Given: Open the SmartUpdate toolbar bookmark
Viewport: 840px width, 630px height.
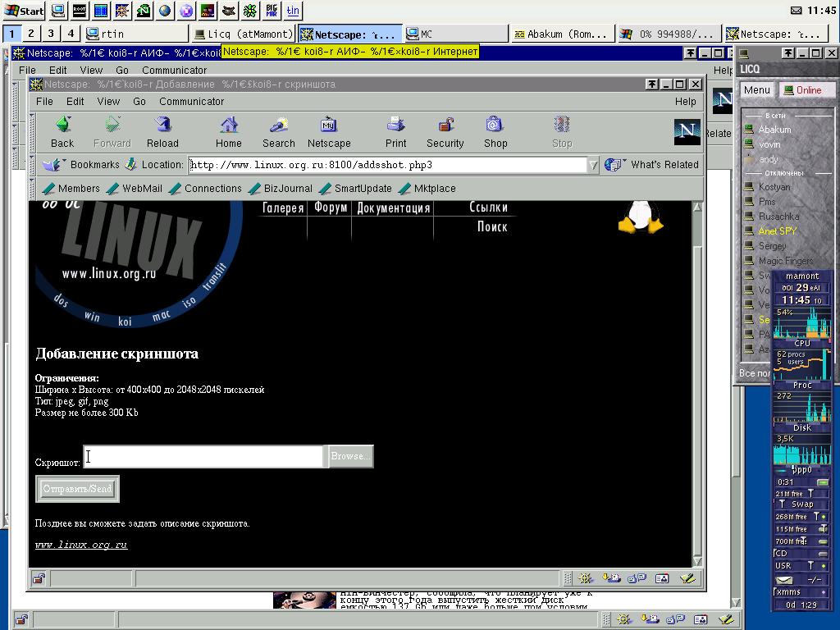Looking at the screenshot, I should (x=355, y=189).
